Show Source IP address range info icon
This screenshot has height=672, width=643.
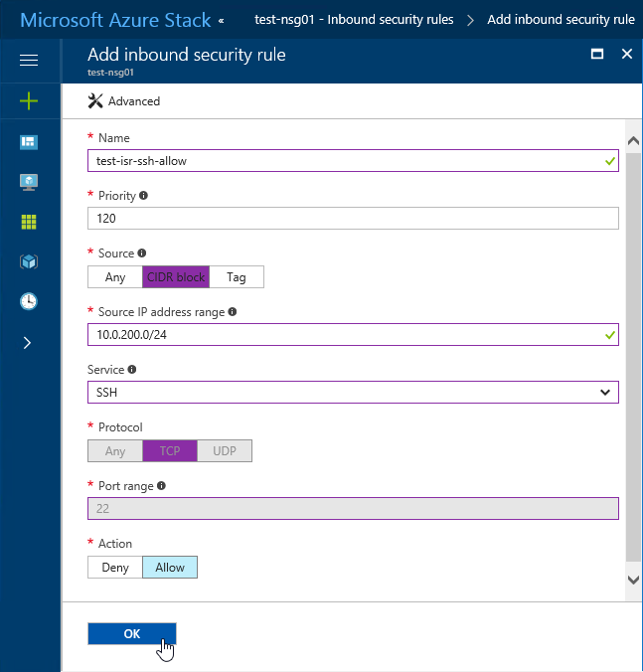(x=233, y=311)
